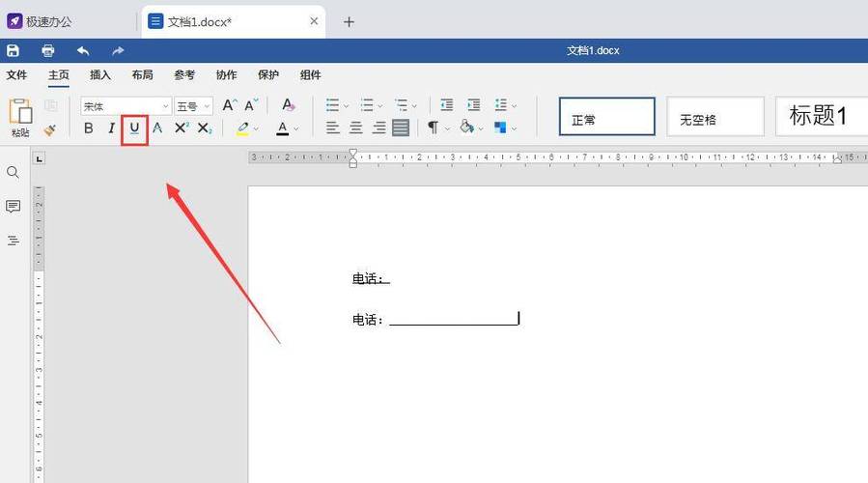
Task: Expand the numbered list style dropdown arrow
Action: (380, 106)
